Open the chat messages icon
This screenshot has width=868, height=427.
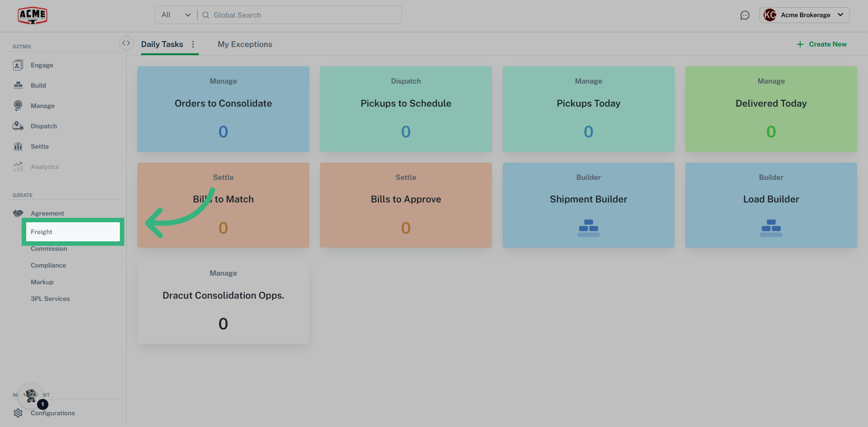(745, 15)
